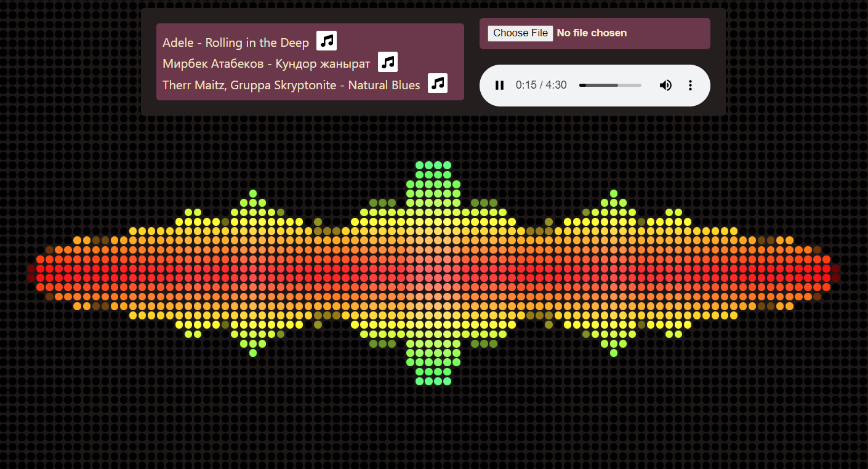Click the song title Adele - Rolling in the Deep
Viewport: 868px width, 469px height.
click(x=235, y=42)
